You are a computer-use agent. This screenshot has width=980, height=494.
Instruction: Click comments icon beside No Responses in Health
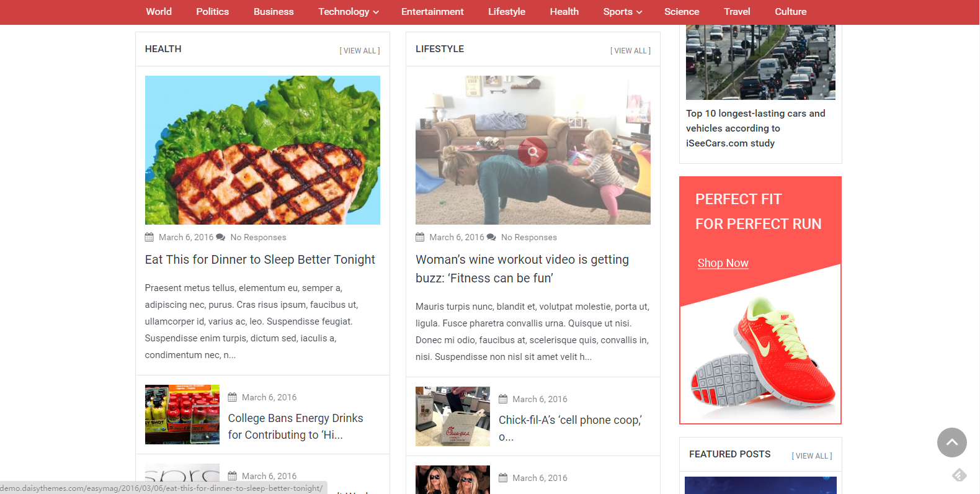point(220,237)
